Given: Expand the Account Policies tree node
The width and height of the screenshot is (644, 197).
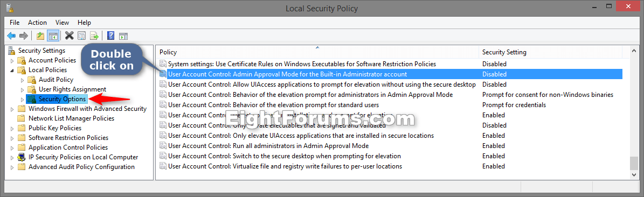Looking at the screenshot, I should point(12,61).
